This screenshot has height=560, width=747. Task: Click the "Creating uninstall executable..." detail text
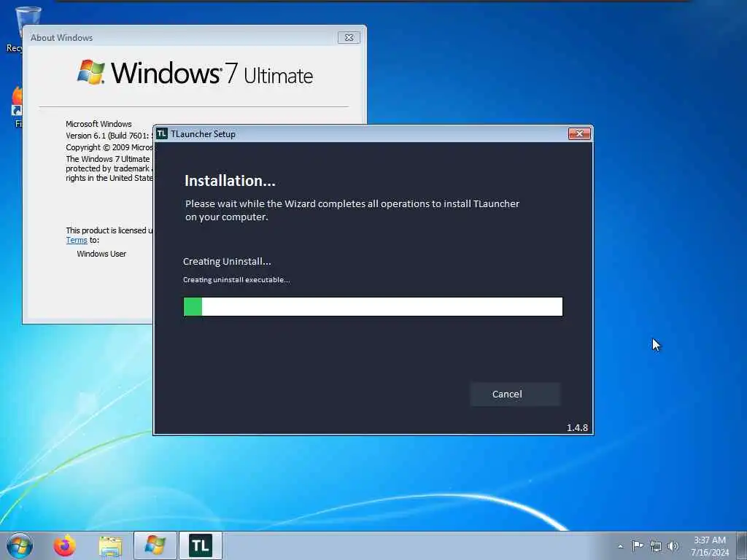point(236,280)
